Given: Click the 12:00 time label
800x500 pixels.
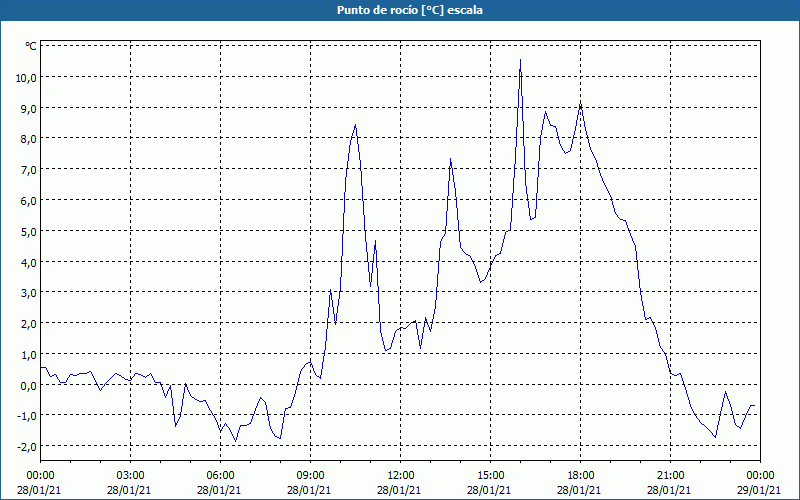Looking at the screenshot, I should coord(401,476).
